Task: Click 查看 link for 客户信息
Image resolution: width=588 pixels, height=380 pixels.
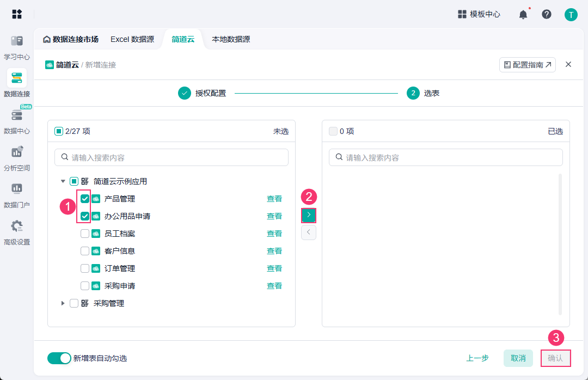Action: pos(274,251)
